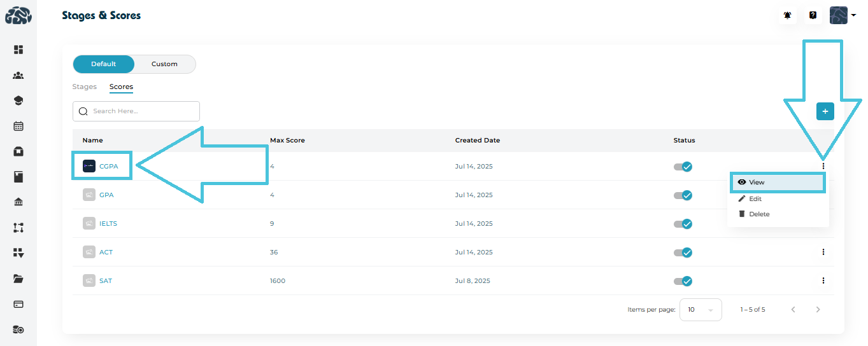
Task: Open the dashboard grid icon in sidebar
Action: click(18, 50)
